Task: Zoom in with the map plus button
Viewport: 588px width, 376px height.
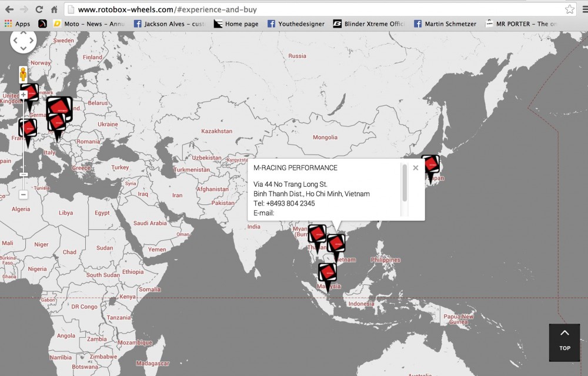Action: tap(24, 95)
